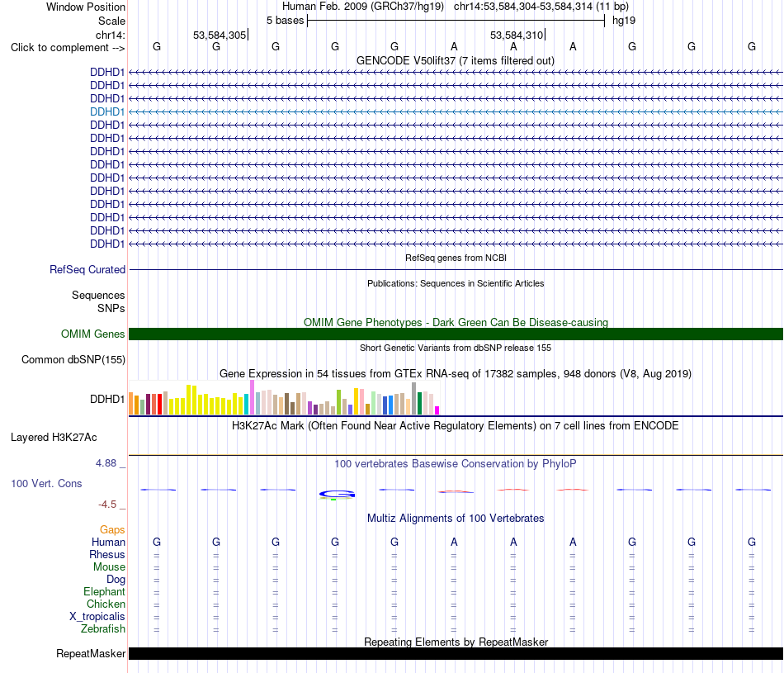This screenshot has height=673, width=784.
Task: Open 'Multiz Alignments of 100 Vertebrates' title
Action: pos(456,518)
